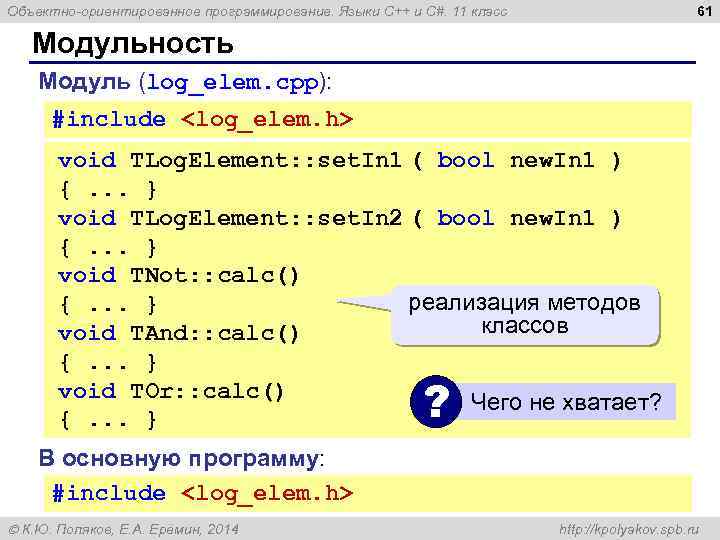Click the header text 'Объектно-ориентированное программирование'
This screenshot has height=540, width=720.
click(169, 11)
